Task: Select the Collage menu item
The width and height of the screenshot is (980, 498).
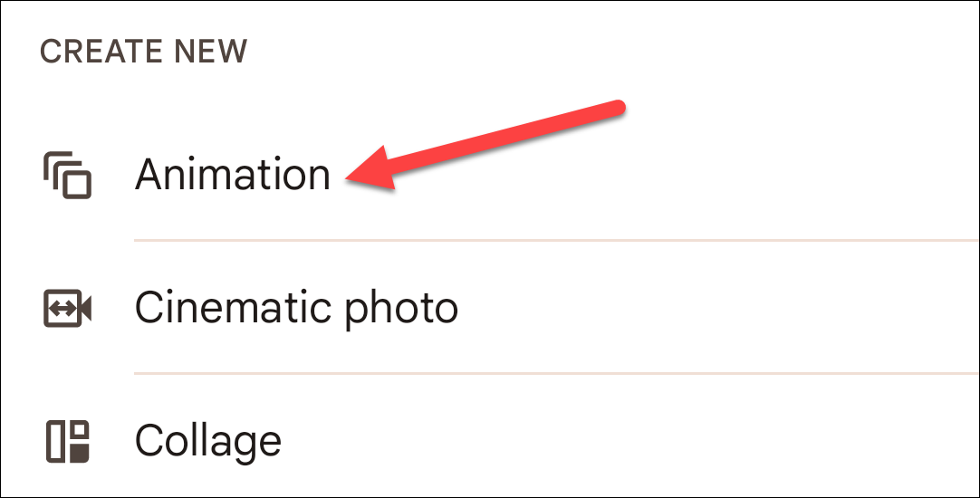Action: [208, 442]
